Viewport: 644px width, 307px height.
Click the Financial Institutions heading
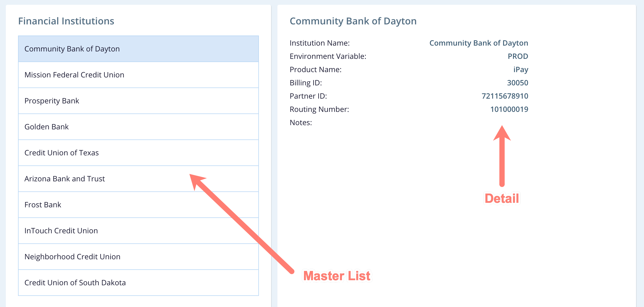(66, 21)
